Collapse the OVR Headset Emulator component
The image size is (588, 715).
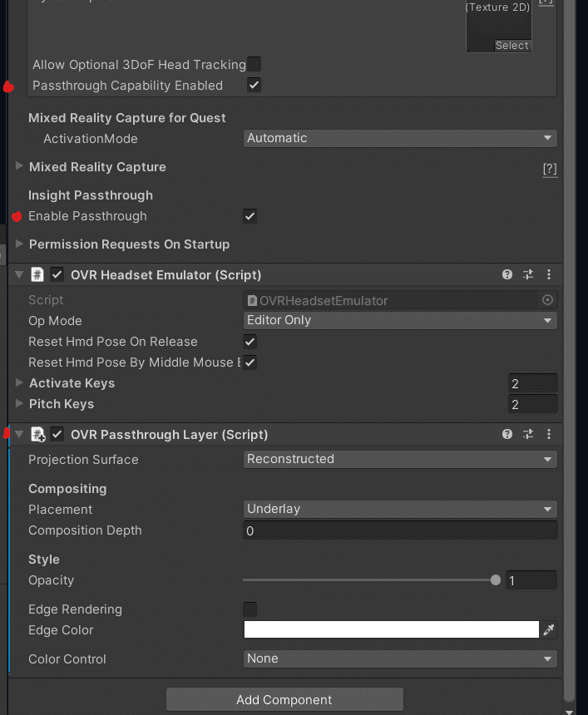coord(19,274)
